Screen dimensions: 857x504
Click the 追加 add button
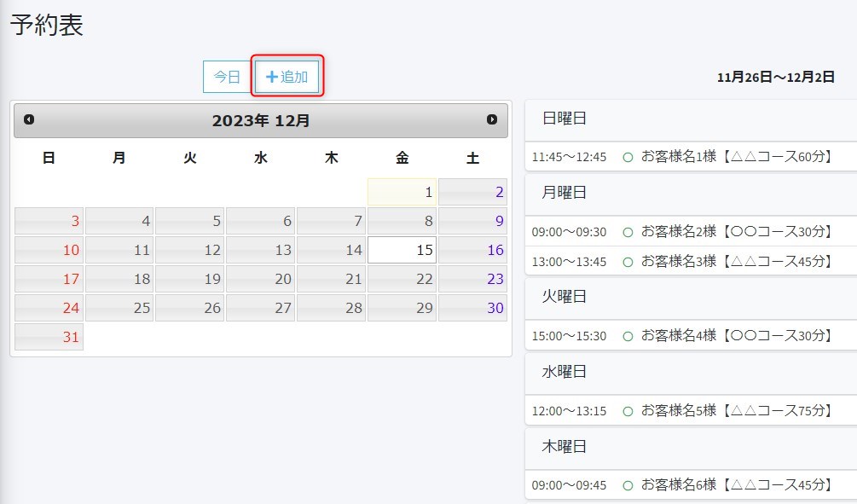(287, 77)
